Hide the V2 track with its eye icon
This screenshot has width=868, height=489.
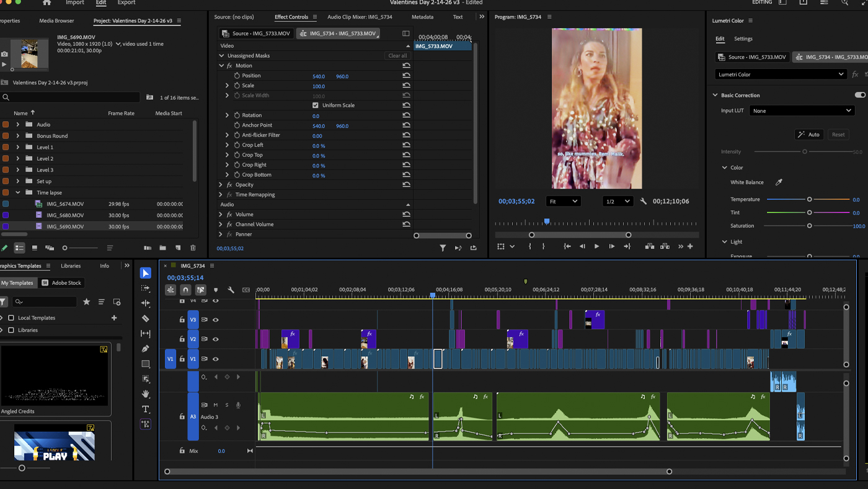pyautogui.click(x=215, y=339)
